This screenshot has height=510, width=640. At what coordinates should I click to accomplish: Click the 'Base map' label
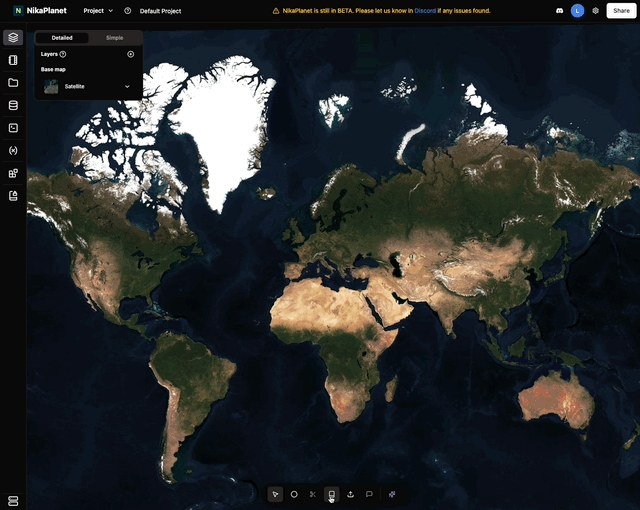[x=53, y=69]
